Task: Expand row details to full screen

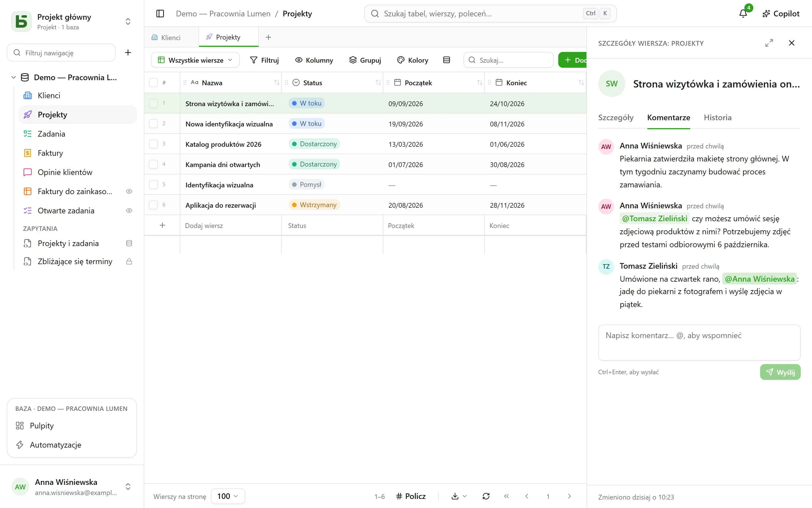Action: coord(769,43)
